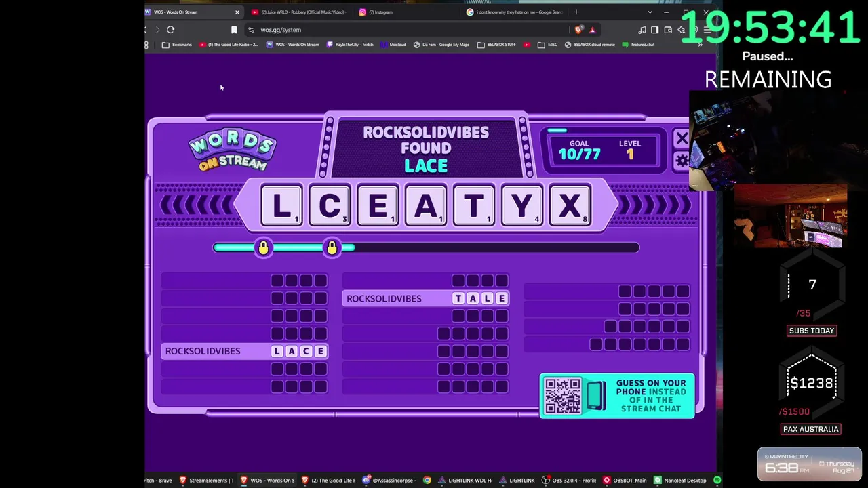Screen dimensions: 868x488
Task: Open the Brave Rewards triangle icon
Action: coord(592,30)
